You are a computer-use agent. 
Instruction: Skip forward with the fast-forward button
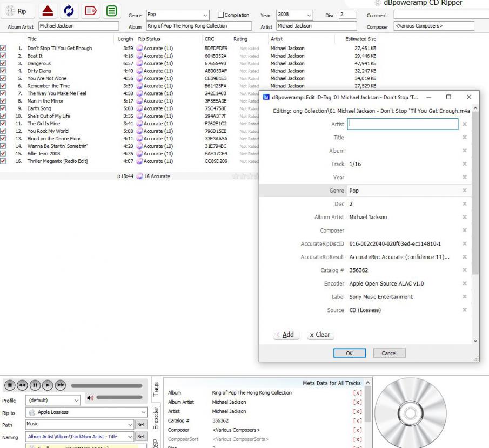[61, 385]
